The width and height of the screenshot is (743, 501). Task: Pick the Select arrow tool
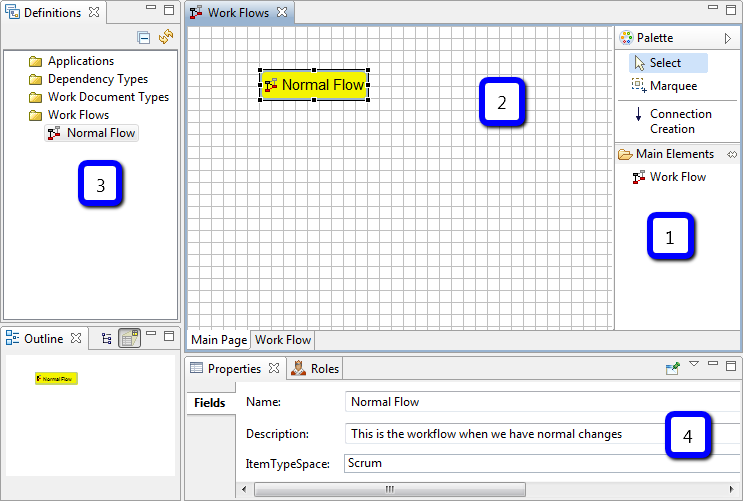[664, 63]
